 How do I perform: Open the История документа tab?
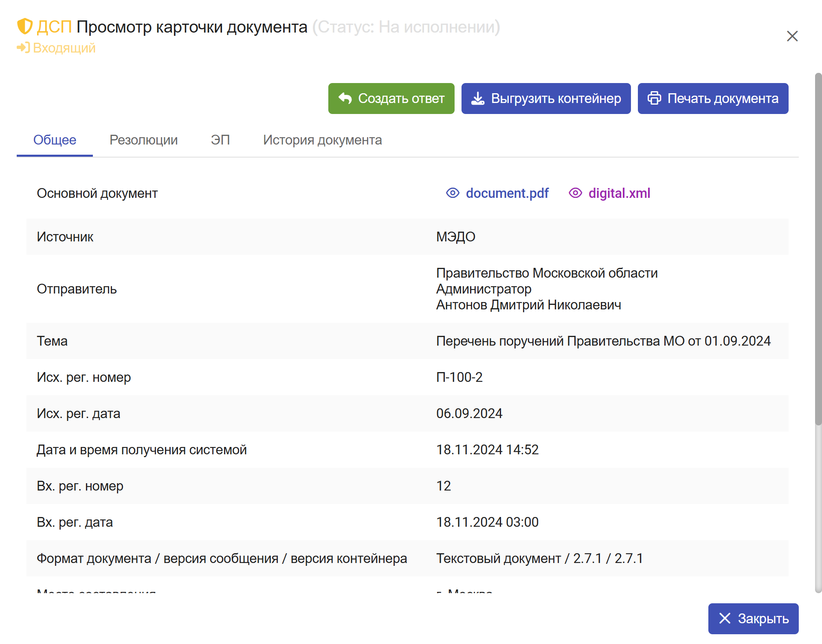click(x=322, y=140)
